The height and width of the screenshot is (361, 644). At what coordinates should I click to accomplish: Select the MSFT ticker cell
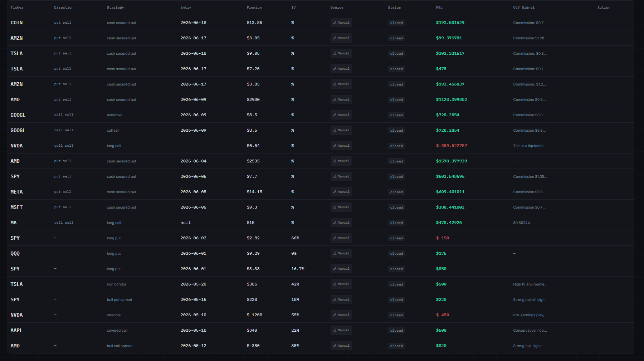tap(16, 207)
